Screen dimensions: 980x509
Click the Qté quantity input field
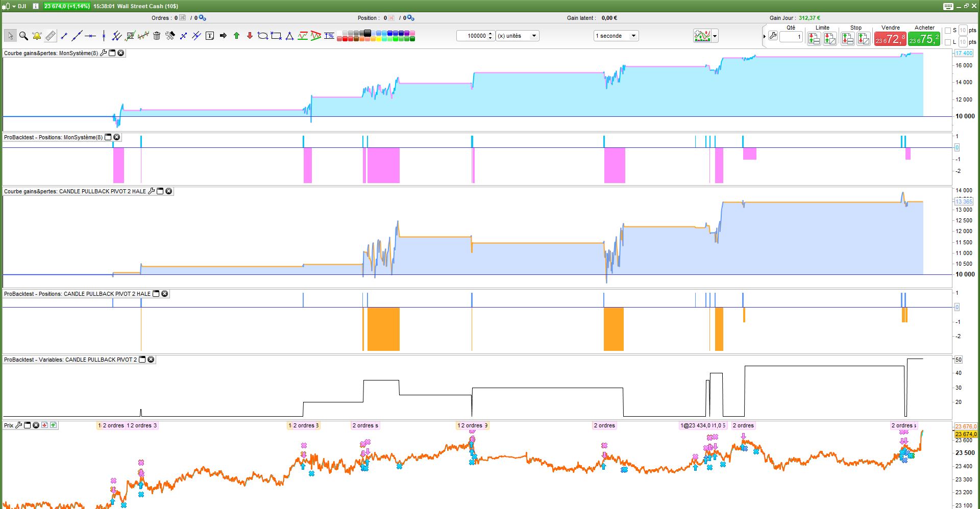791,37
